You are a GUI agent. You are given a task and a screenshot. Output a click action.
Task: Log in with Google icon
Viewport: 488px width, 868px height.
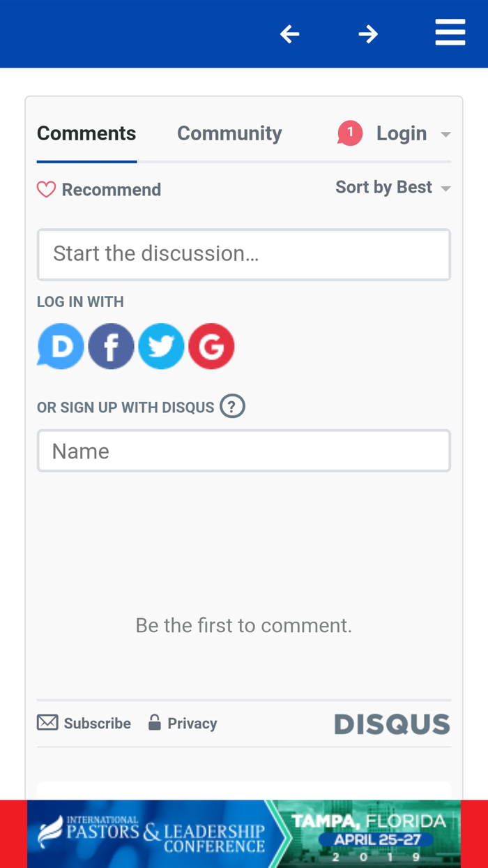211,346
